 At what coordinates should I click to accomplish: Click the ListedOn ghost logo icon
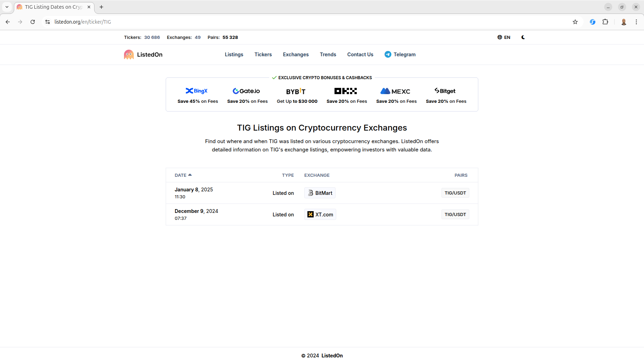(129, 55)
